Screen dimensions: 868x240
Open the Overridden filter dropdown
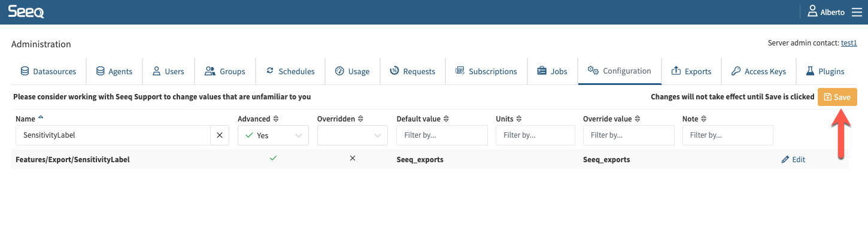[x=377, y=136]
